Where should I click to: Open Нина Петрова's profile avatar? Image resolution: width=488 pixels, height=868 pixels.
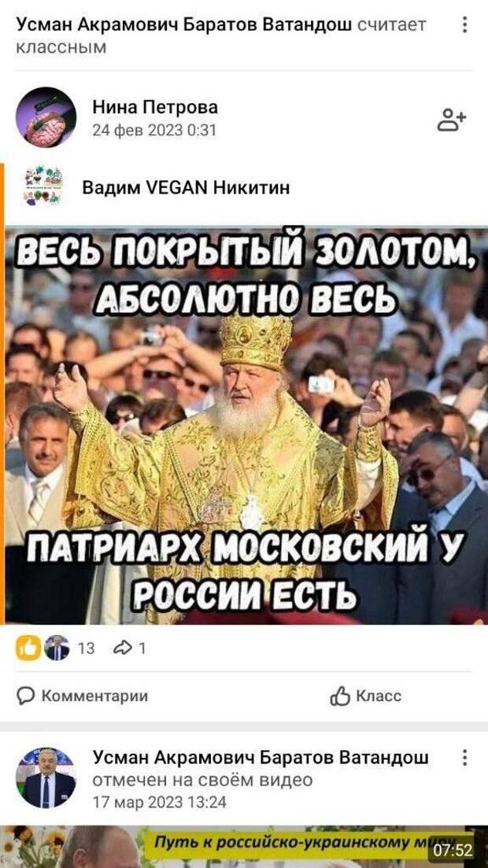coord(46,116)
